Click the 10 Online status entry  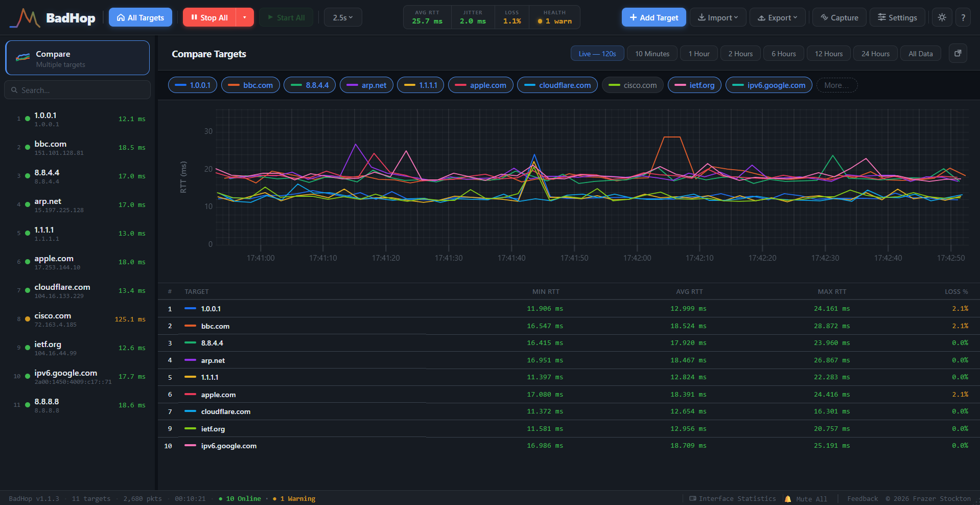pos(240,499)
